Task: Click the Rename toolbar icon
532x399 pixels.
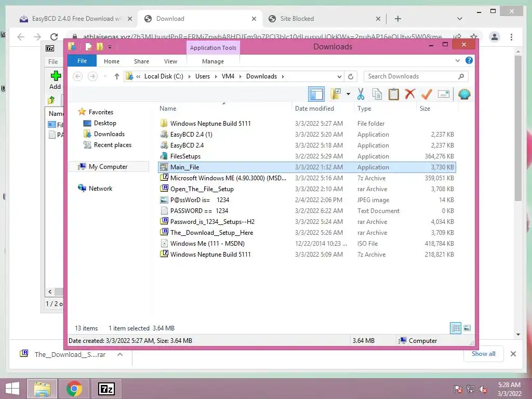Action: point(444,94)
